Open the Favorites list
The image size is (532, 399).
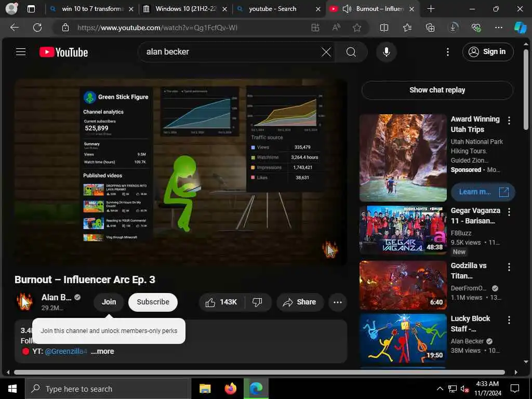coord(407,28)
